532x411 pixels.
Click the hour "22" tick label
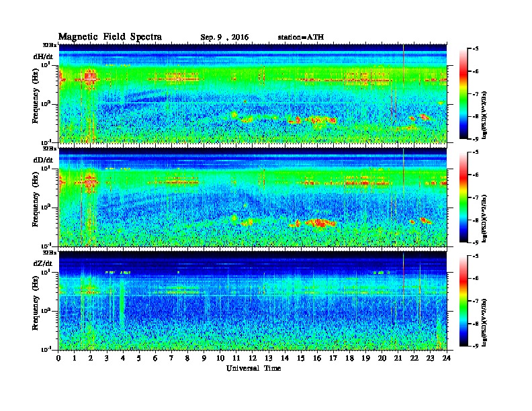414,359
